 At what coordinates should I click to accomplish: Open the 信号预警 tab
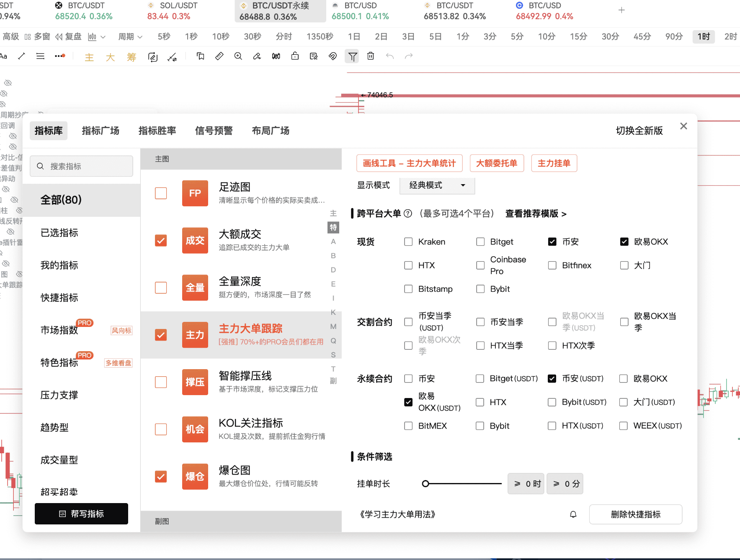214,131
